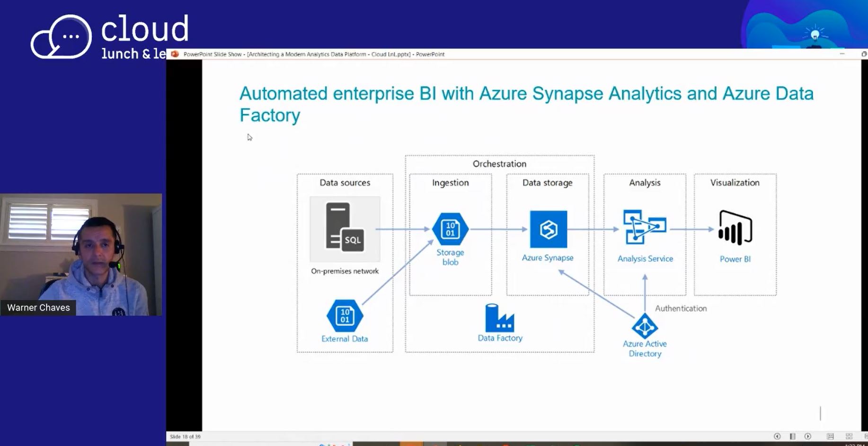This screenshot has width=868, height=446.
Task: Select the Storage blob icon
Action: click(x=450, y=229)
